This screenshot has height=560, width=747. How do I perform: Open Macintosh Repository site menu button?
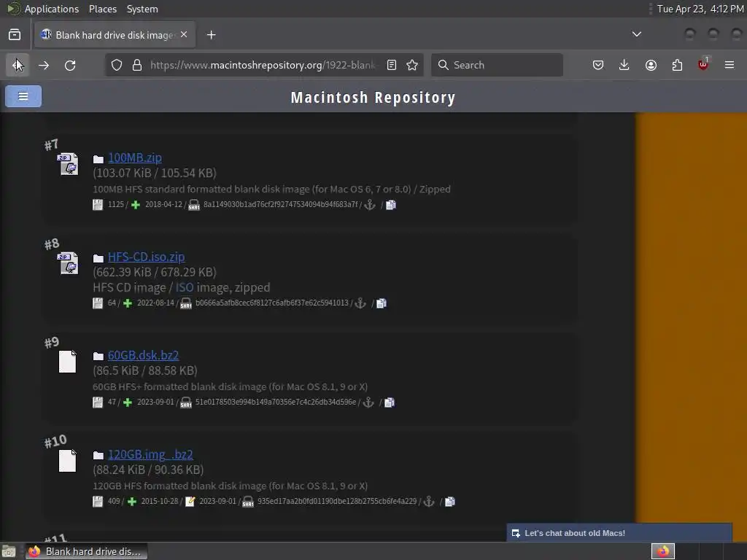point(23,96)
